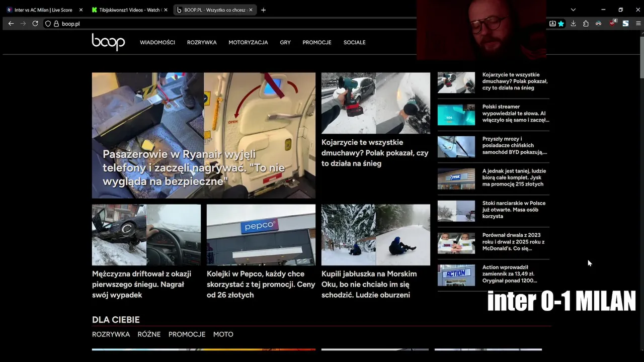This screenshot has height=362, width=644.
Task: Open a new browser tab
Action: tap(263, 10)
